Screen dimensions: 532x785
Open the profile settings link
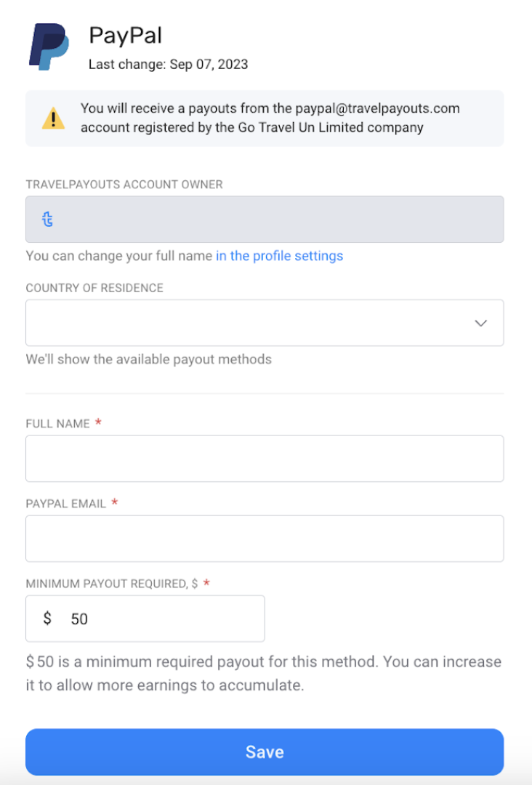[279, 256]
